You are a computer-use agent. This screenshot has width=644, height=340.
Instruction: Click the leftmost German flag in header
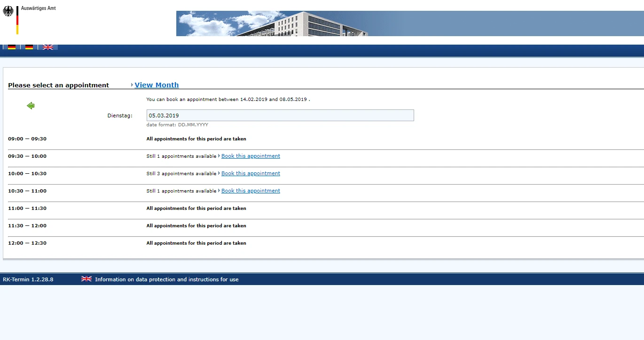click(12, 47)
